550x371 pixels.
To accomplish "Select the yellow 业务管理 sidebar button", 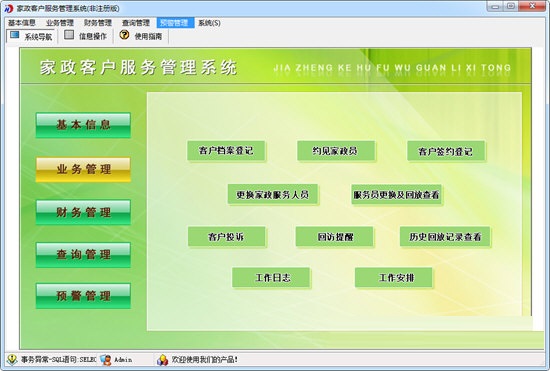I will pyautogui.click(x=83, y=170).
